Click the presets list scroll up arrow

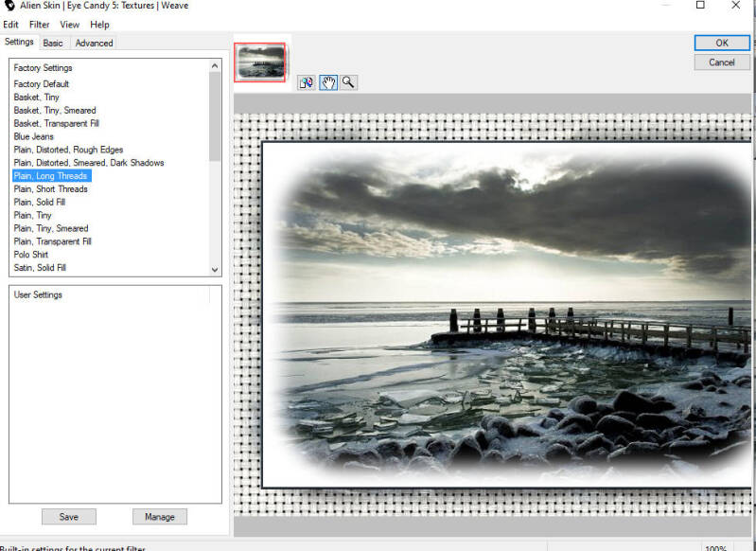pos(215,66)
